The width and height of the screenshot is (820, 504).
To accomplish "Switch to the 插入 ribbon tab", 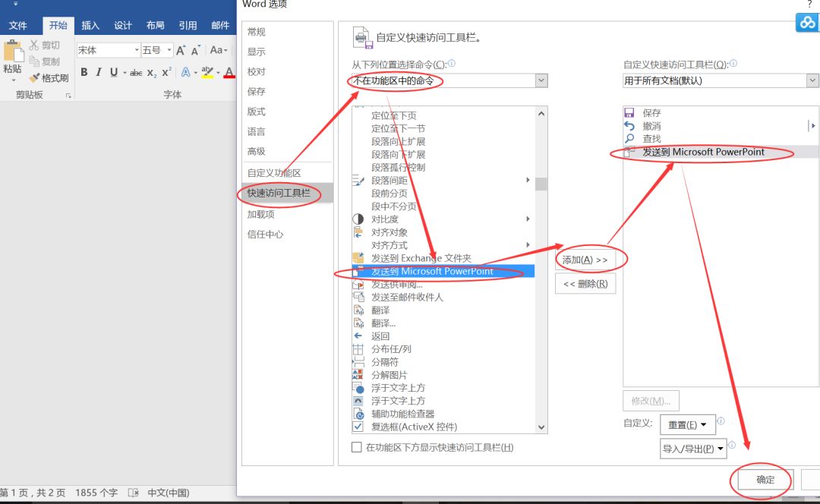I will click(x=90, y=26).
